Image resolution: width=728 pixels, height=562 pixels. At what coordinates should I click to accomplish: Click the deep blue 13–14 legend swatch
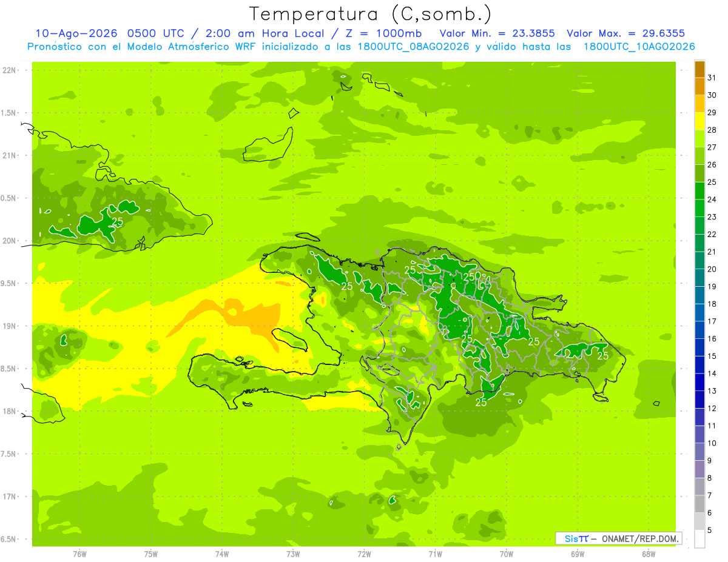699,383
